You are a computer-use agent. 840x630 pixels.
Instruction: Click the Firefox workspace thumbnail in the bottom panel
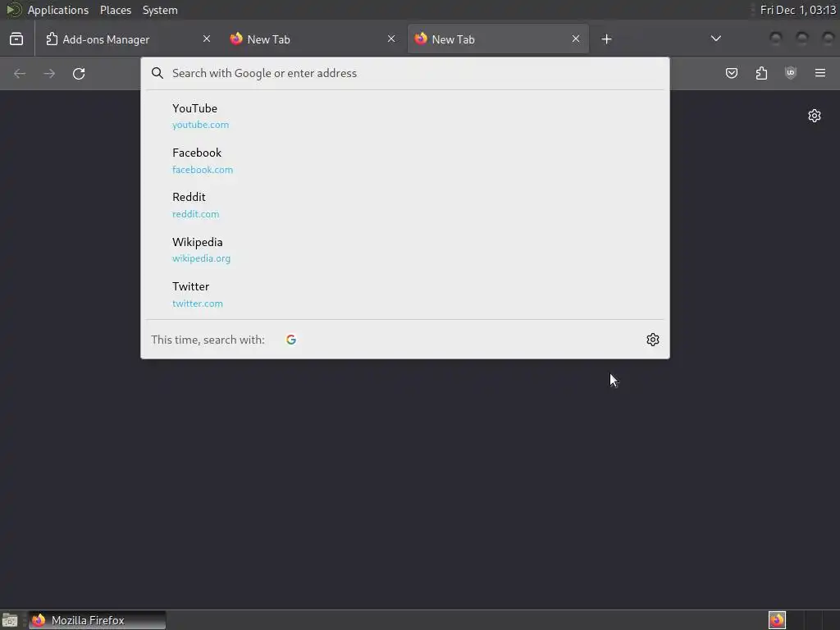[778, 620]
